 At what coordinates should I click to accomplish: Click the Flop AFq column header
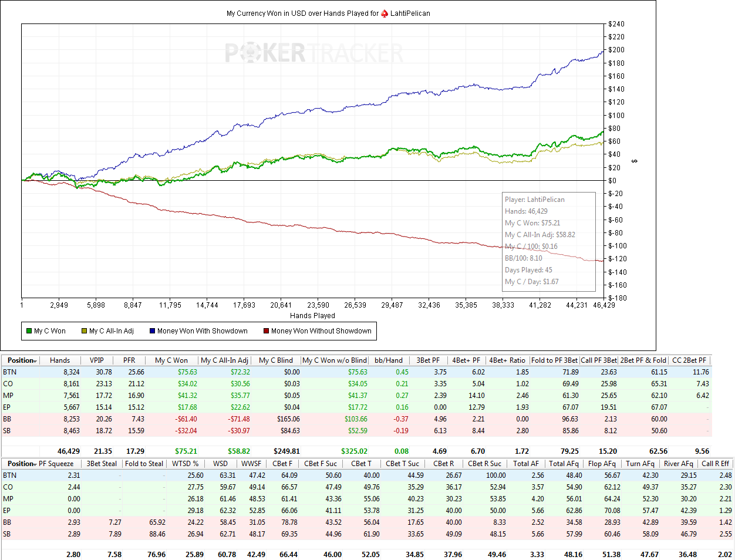[x=602, y=464]
